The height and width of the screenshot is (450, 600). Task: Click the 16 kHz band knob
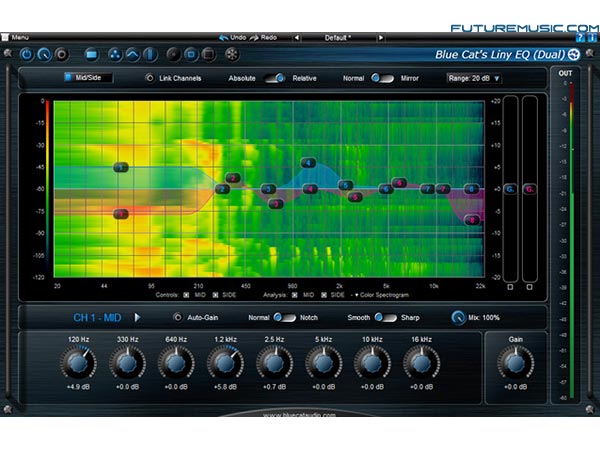(421, 362)
